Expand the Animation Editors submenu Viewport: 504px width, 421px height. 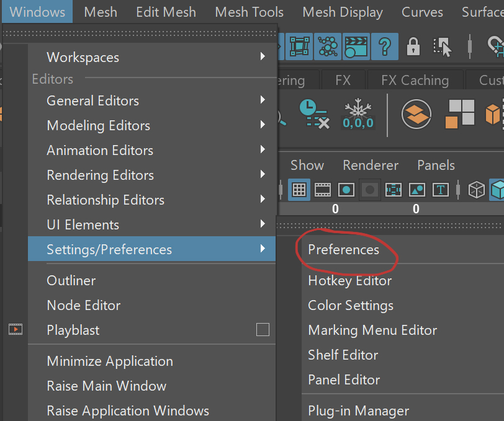(155, 150)
